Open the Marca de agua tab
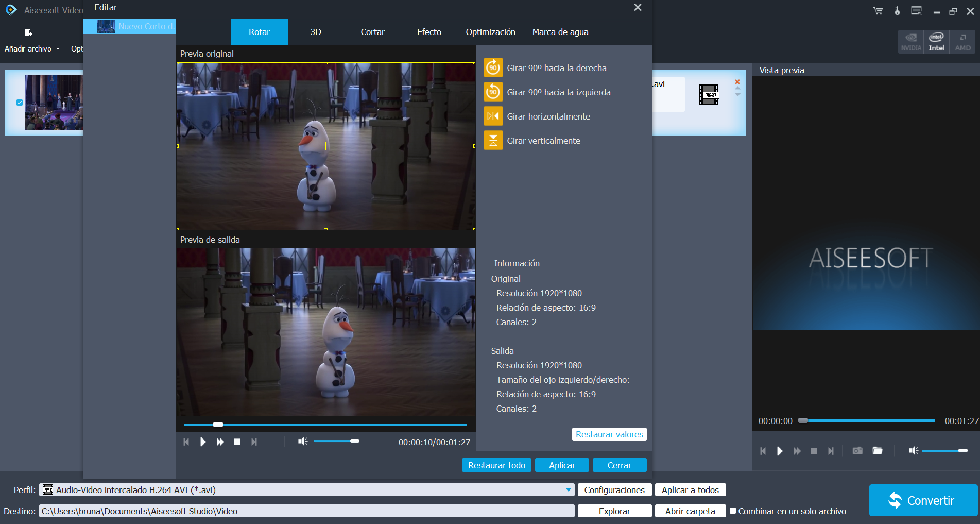Image resolution: width=980 pixels, height=524 pixels. pos(560,32)
